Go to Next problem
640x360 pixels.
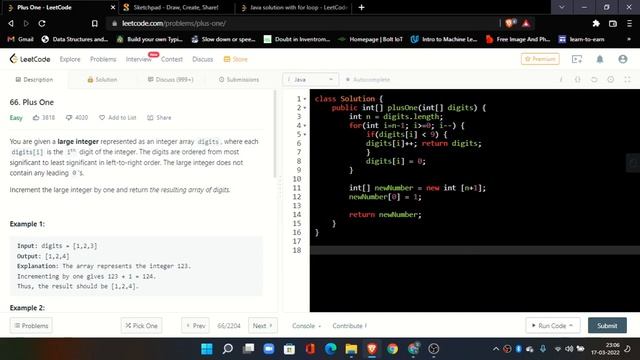[262, 326]
